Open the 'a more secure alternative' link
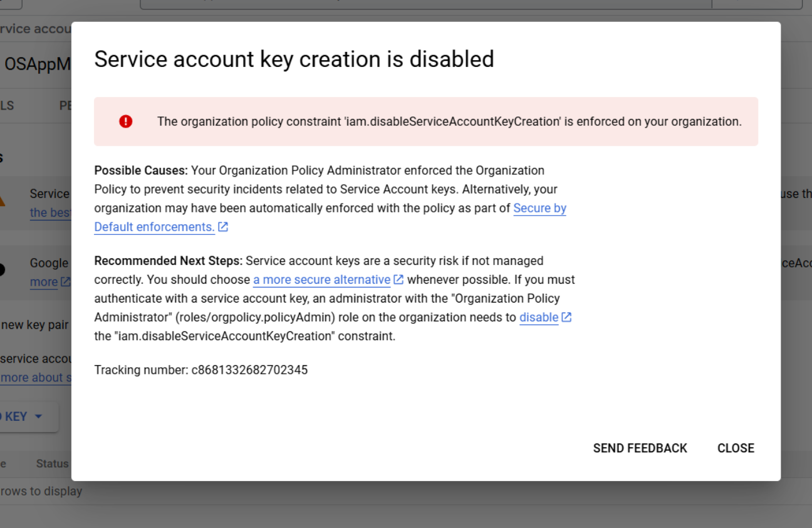Viewport: 812px width, 528px height. click(x=321, y=280)
